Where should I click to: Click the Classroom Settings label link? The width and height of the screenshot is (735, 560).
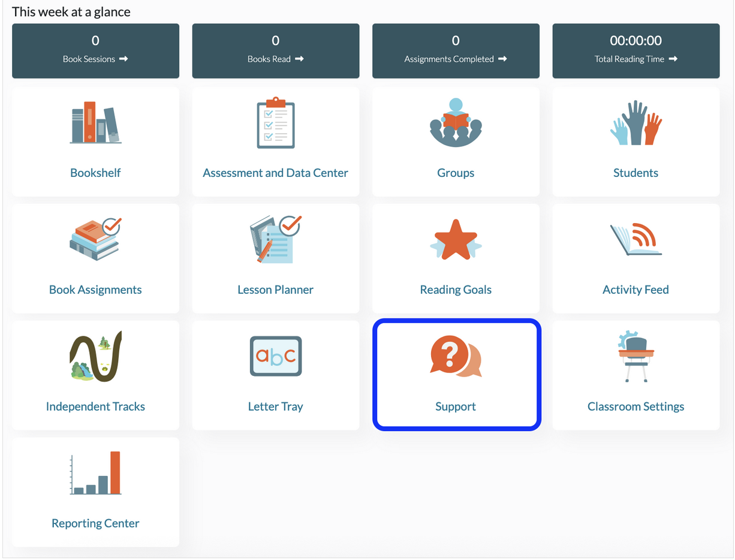[635, 407]
